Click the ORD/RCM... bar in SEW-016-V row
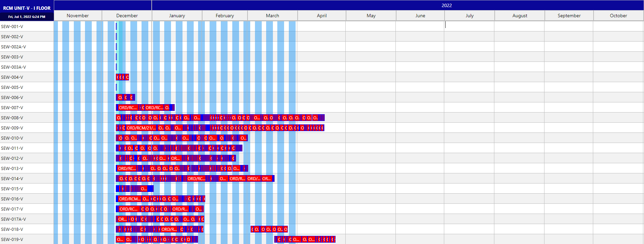 (129, 199)
